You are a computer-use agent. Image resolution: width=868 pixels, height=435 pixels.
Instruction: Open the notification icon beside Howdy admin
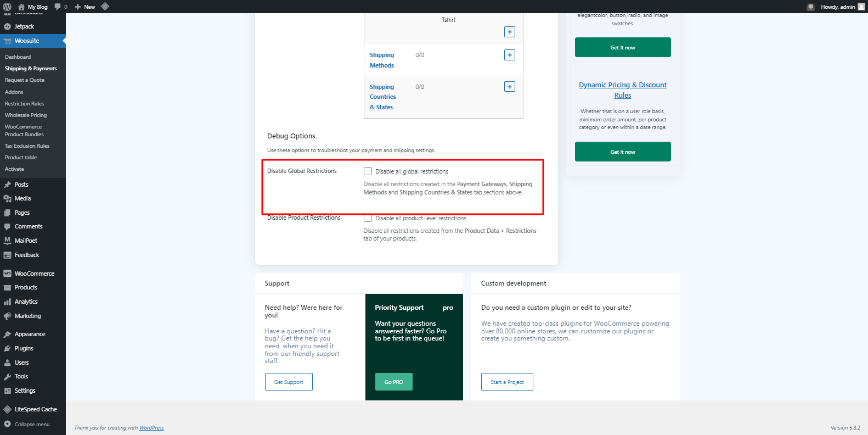pos(810,7)
